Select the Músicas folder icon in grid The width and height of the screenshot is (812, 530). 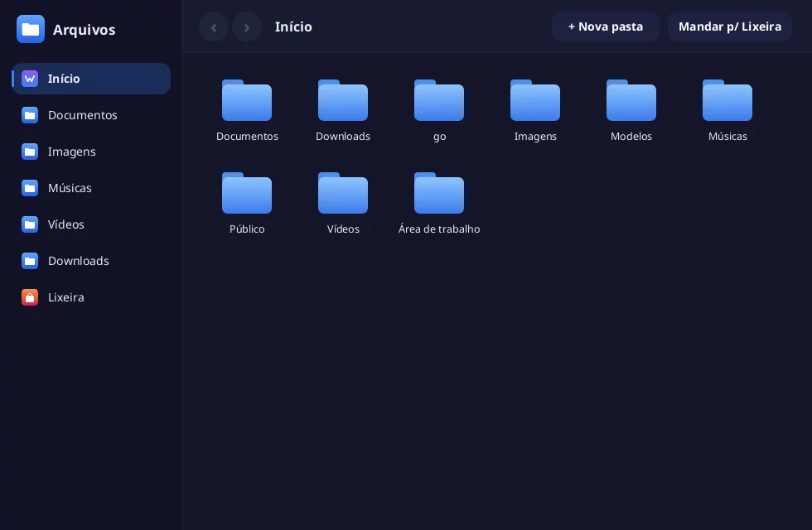point(727,100)
